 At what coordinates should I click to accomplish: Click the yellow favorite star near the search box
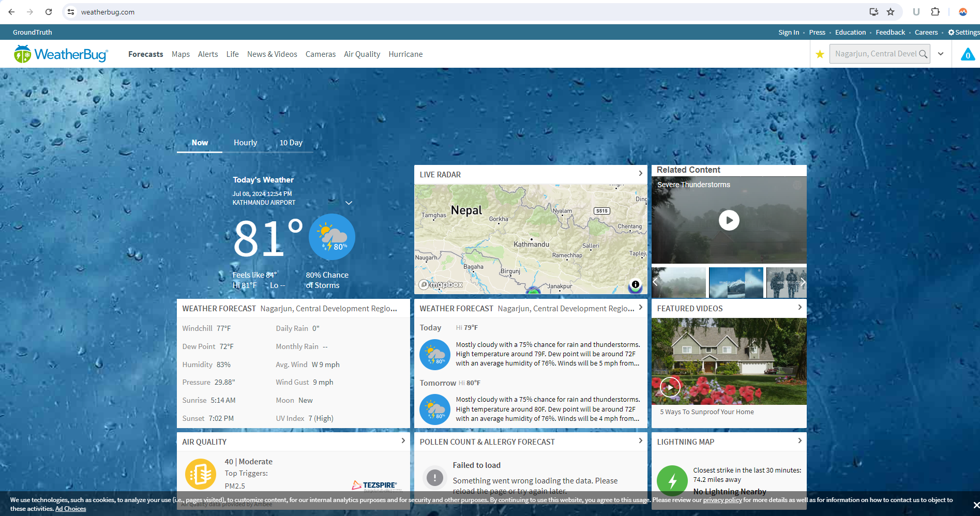click(820, 54)
